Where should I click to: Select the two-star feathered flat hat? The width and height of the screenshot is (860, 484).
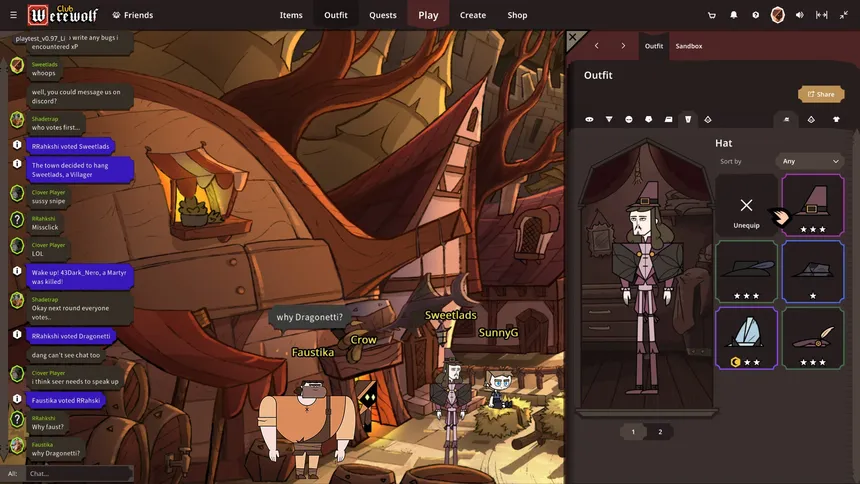point(746,272)
